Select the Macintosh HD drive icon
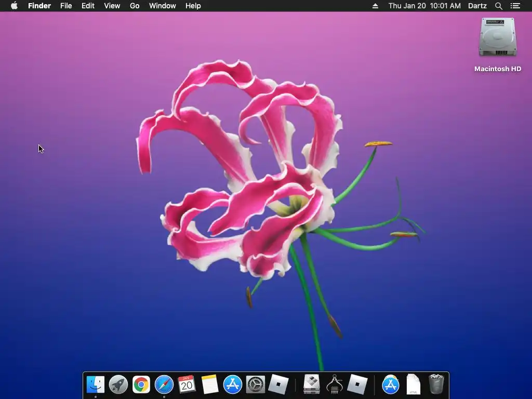 click(497, 37)
